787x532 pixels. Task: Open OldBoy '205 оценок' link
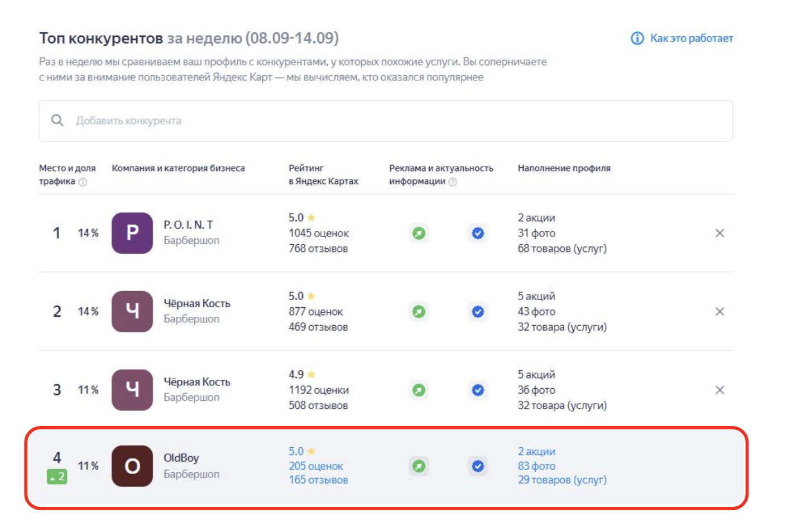(316, 466)
